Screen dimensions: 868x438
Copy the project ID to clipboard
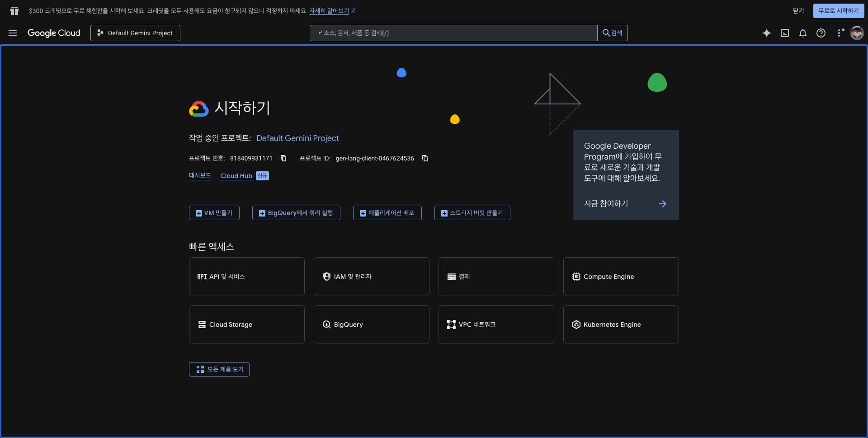pyautogui.click(x=425, y=158)
